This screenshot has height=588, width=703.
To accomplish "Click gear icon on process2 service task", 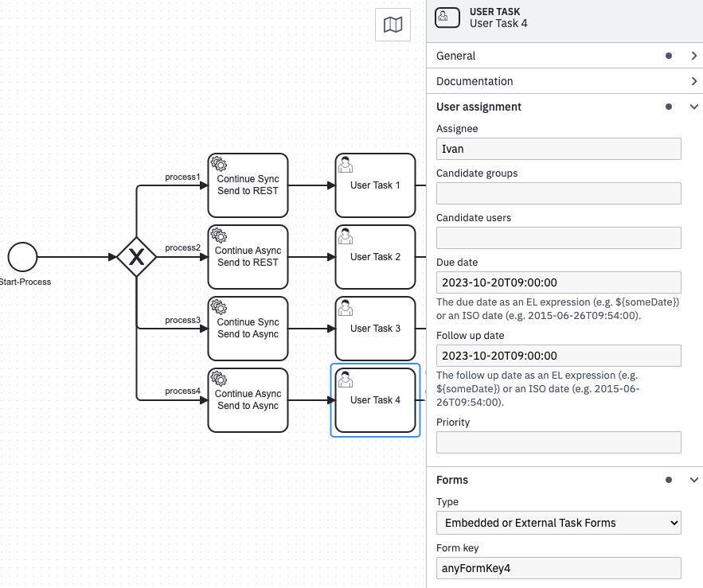I will click(219, 236).
